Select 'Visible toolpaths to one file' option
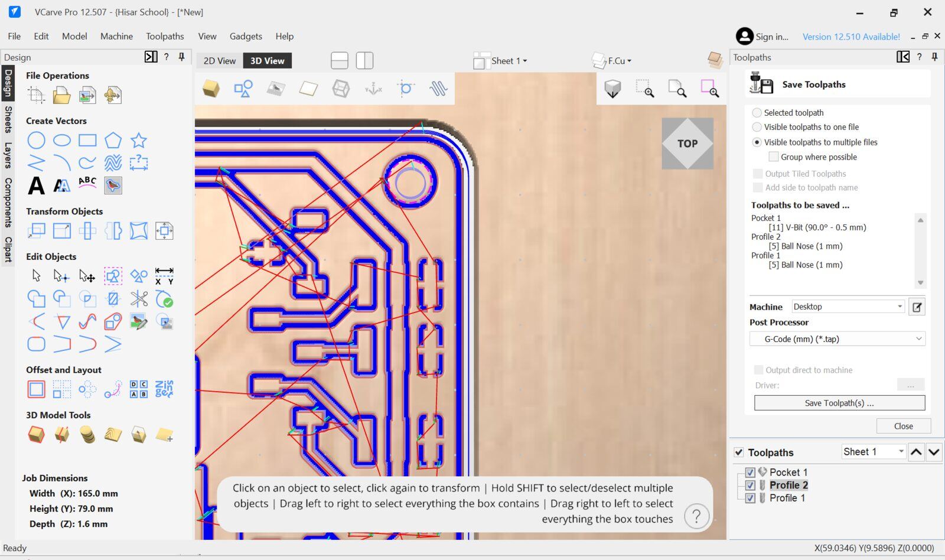Viewport: 945px width, 560px height. click(757, 127)
